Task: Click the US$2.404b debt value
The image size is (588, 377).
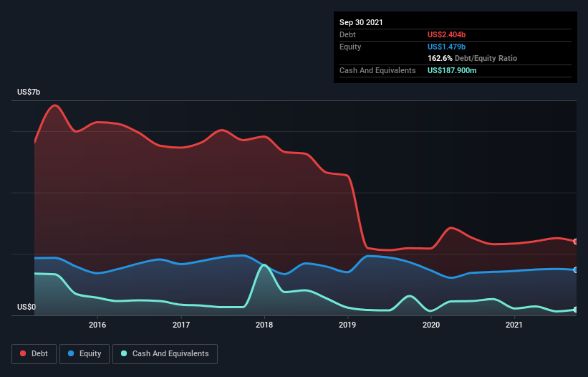Action: pyautogui.click(x=446, y=34)
